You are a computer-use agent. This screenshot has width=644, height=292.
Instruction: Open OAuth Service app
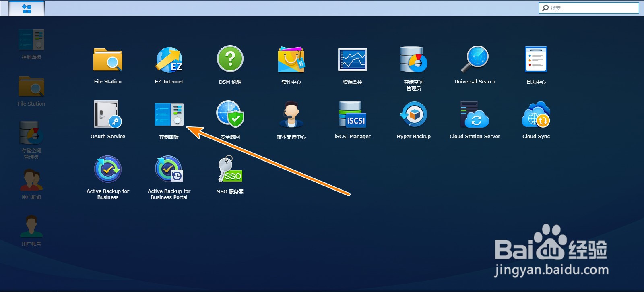tap(108, 114)
